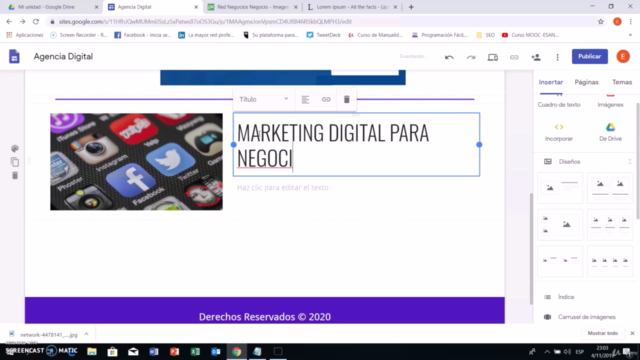The height and width of the screenshot is (360, 640).
Task: Select the three-image column layout
Action: click(610, 224)
